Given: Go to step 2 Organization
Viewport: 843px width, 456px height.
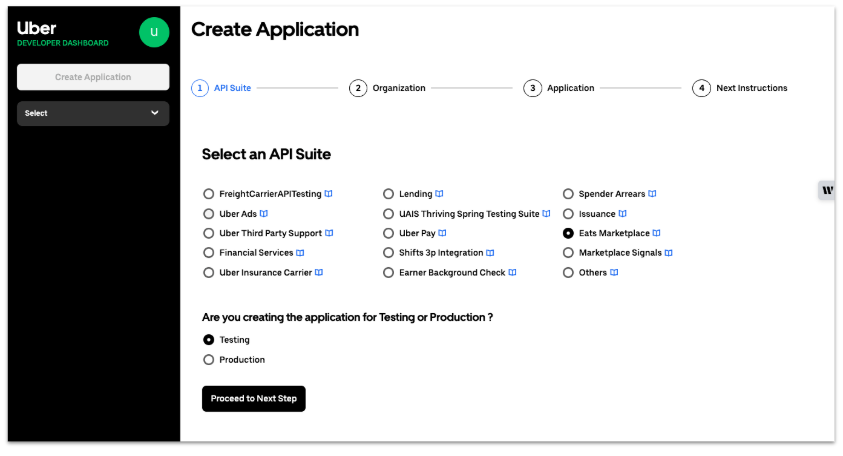Looking at the screenshot, I should (387, 88).
